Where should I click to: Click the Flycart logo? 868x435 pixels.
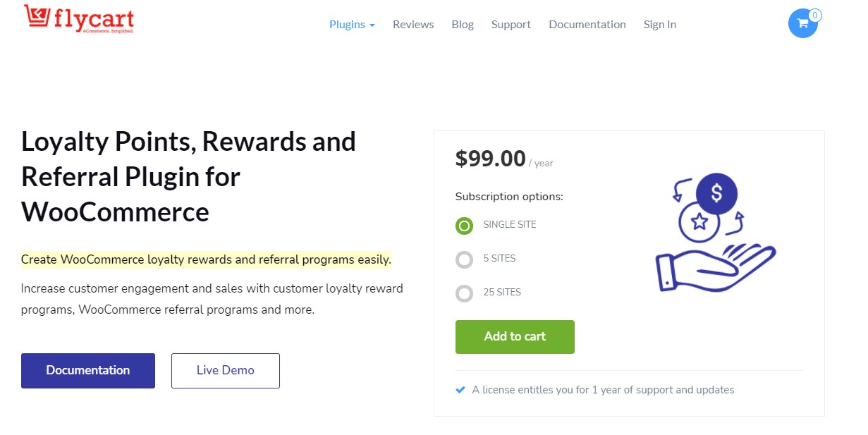[x=79, y=19]
